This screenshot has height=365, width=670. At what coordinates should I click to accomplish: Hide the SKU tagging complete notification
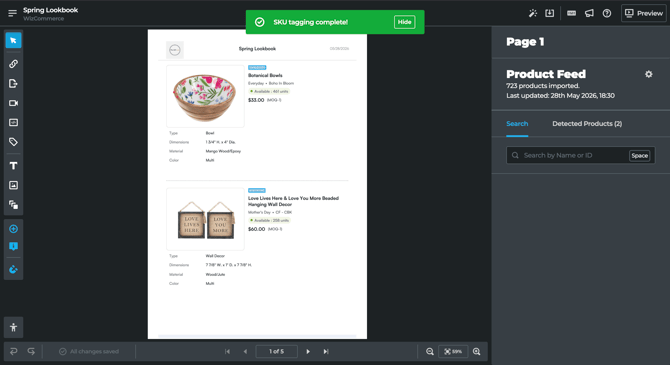coord(404,22)
